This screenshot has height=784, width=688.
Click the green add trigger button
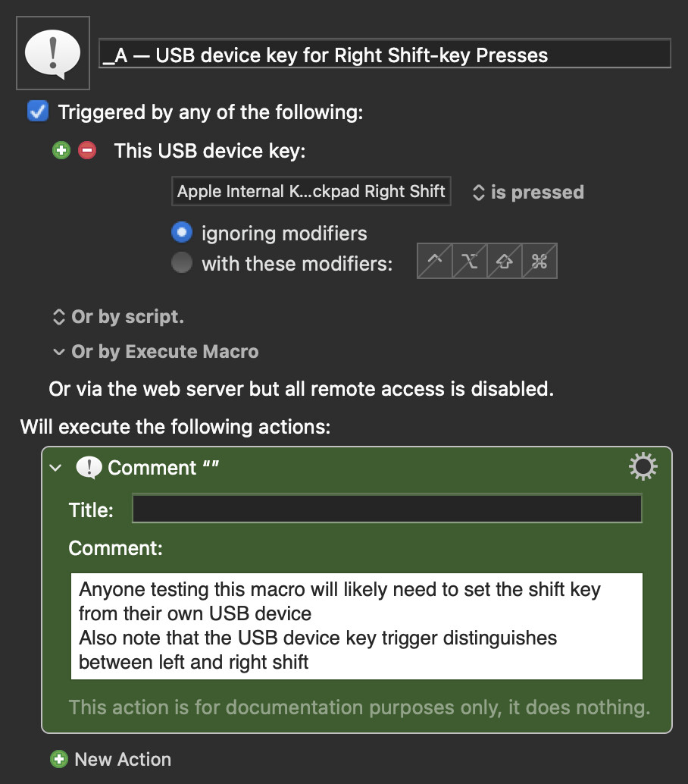pyautogui.click(x=61, y=150)
